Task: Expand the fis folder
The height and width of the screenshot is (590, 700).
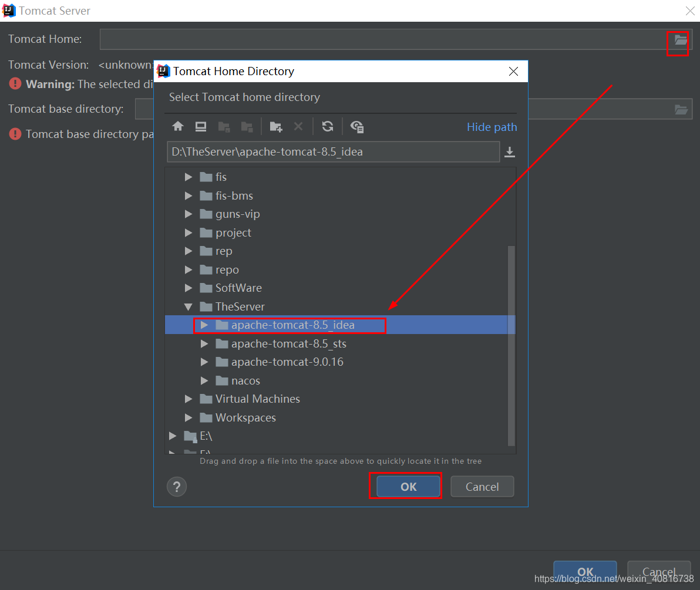Action: (x=189, y=177)
